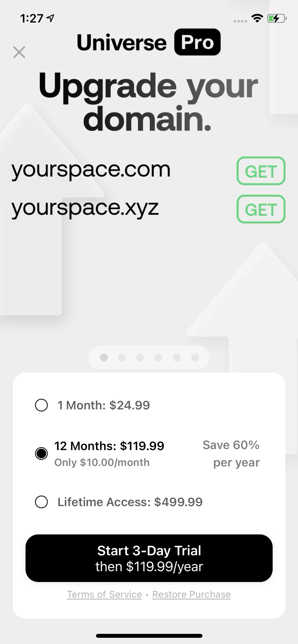Image resolution: width=298 pixels, height=644 pixels.
Task: Start the 3-Day Trial
Action: [x=149, y=558]
